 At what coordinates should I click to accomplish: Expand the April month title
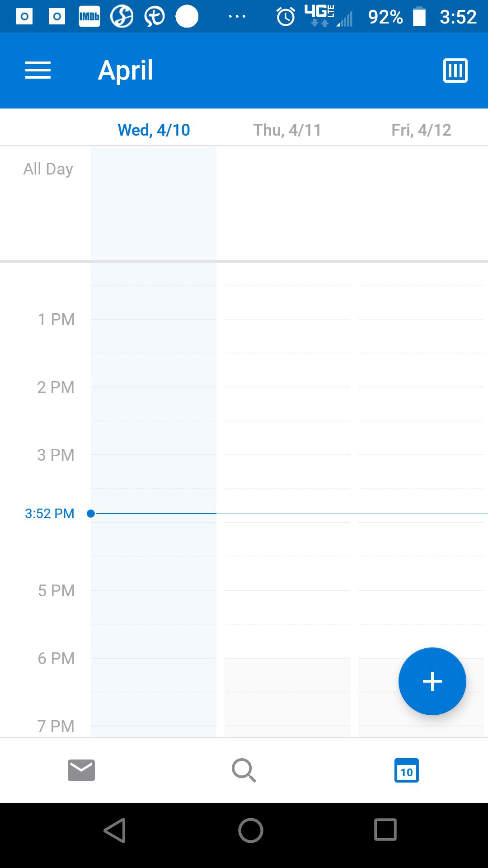click(126, 71)
